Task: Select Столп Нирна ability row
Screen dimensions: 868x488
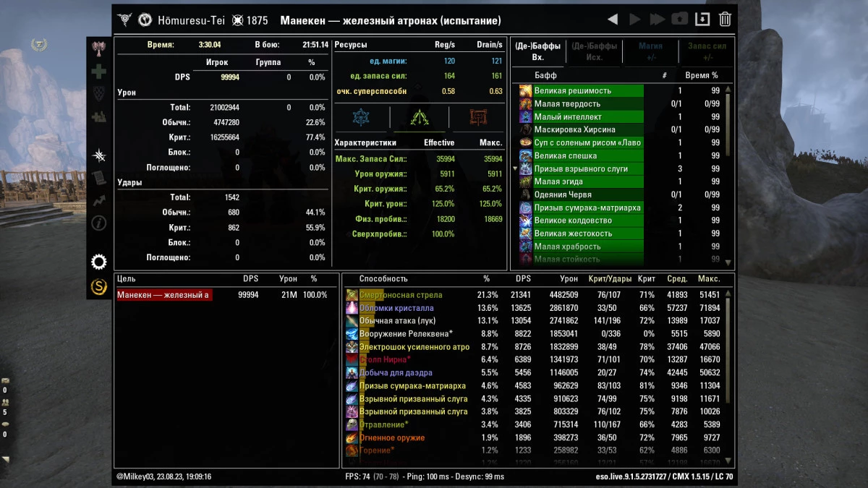Action: click(534, 360)
